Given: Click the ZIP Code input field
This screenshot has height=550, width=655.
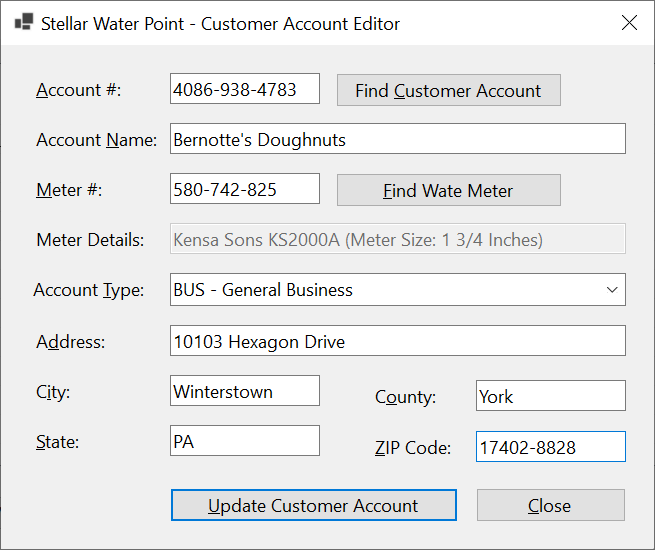Looking at the screenshot, I should pos(551,447).
